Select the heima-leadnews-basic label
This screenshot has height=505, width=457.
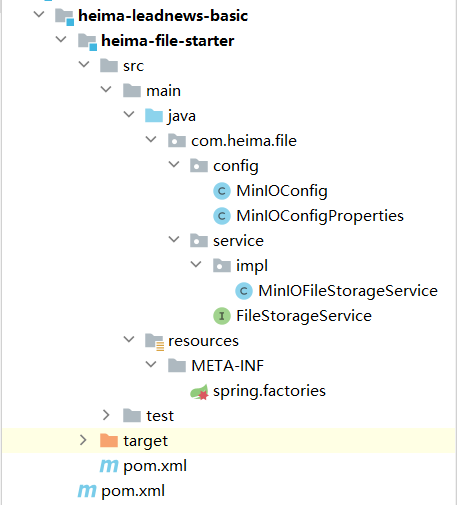[x=163, y=16]
